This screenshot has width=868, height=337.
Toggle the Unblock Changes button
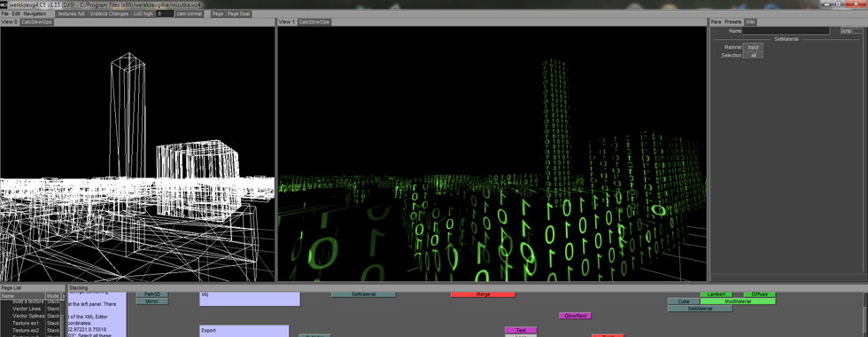pyautogui.click(x=109, y=13)
